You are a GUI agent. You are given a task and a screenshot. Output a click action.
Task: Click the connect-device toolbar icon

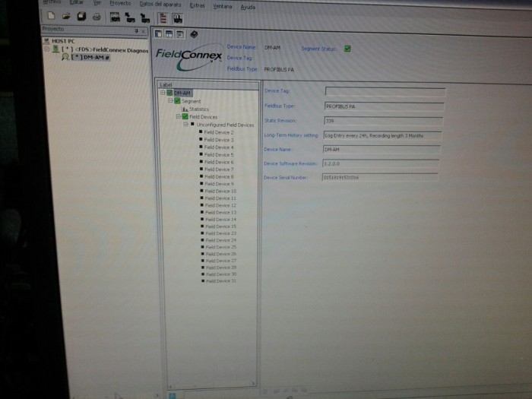click(178, 19)
